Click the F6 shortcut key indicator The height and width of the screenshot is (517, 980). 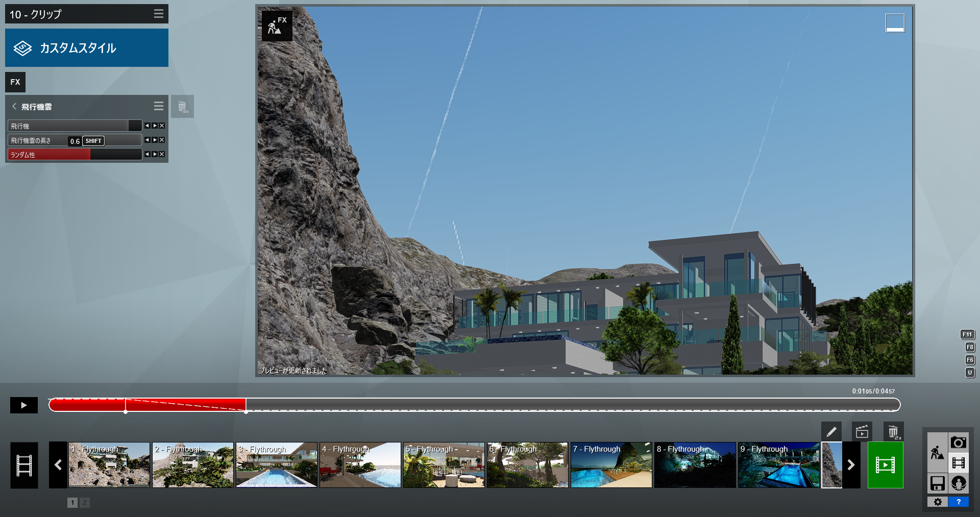click(x=970, y=360)
